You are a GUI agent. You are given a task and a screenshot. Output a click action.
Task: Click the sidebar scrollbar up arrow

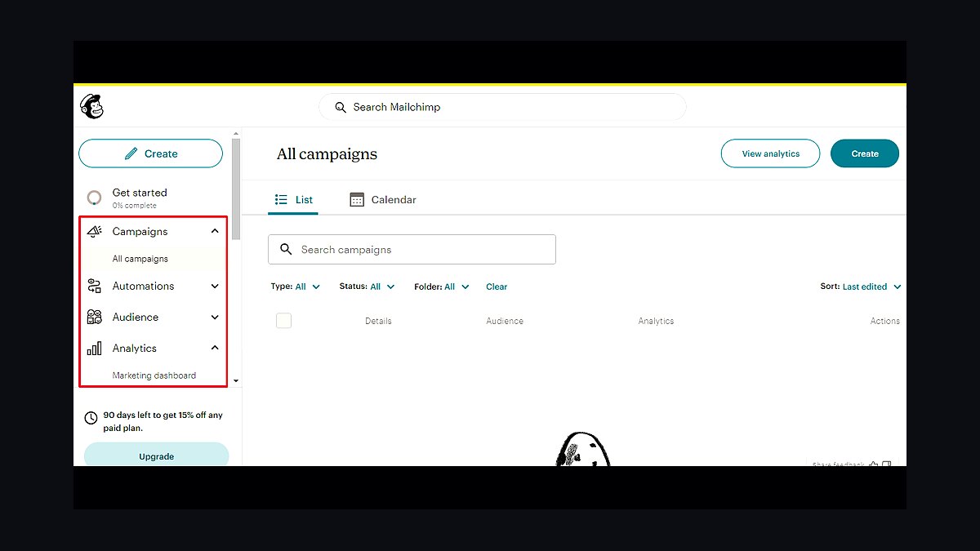click(236, 133)
